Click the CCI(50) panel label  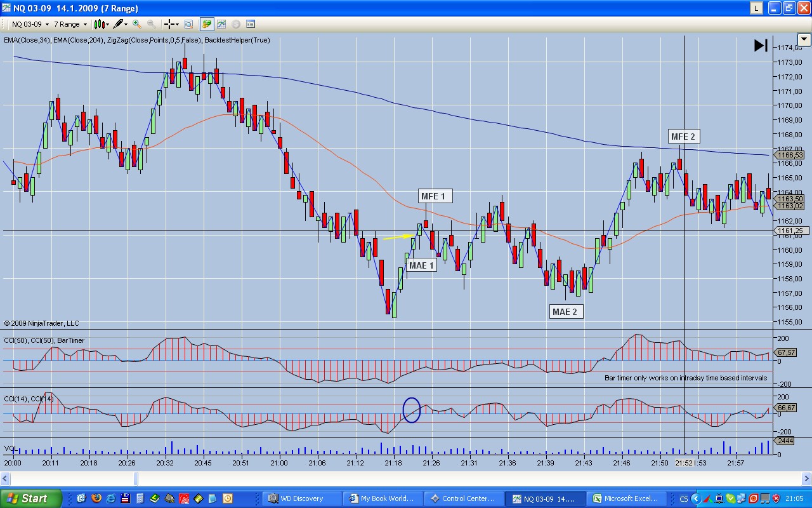coord(44,340)
